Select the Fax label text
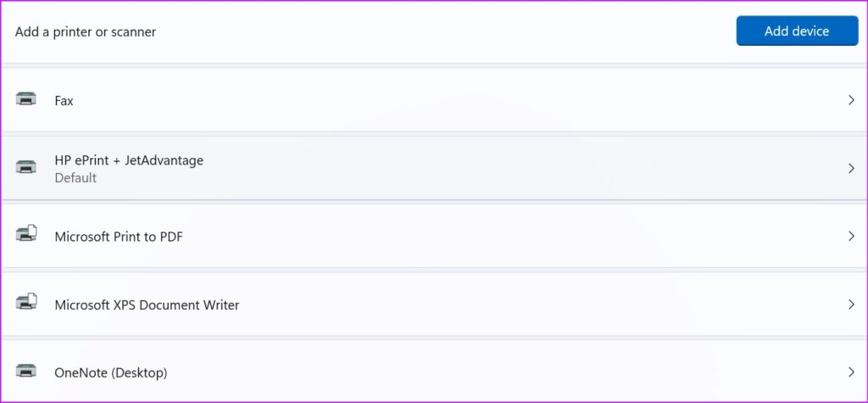 click(x=64, y=100)
